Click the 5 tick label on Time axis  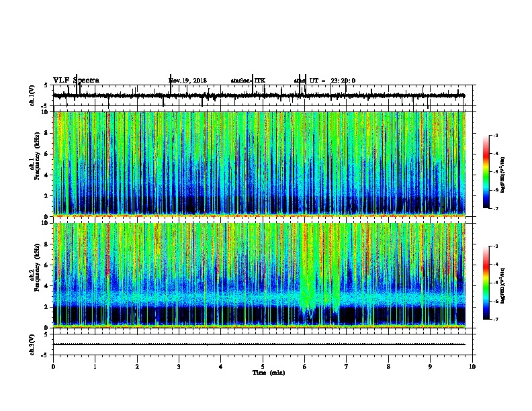coord(263,367)
